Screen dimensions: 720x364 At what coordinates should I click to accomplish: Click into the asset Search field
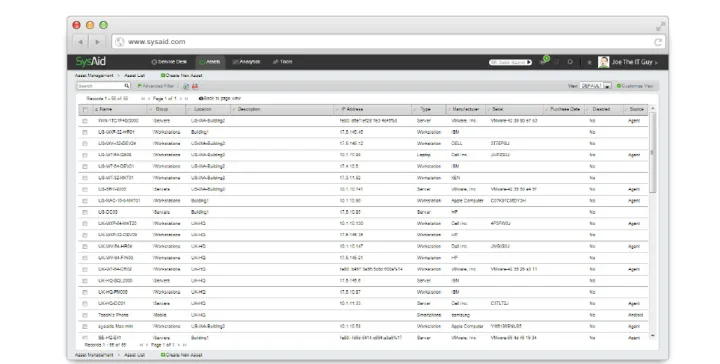click(101, 86)
